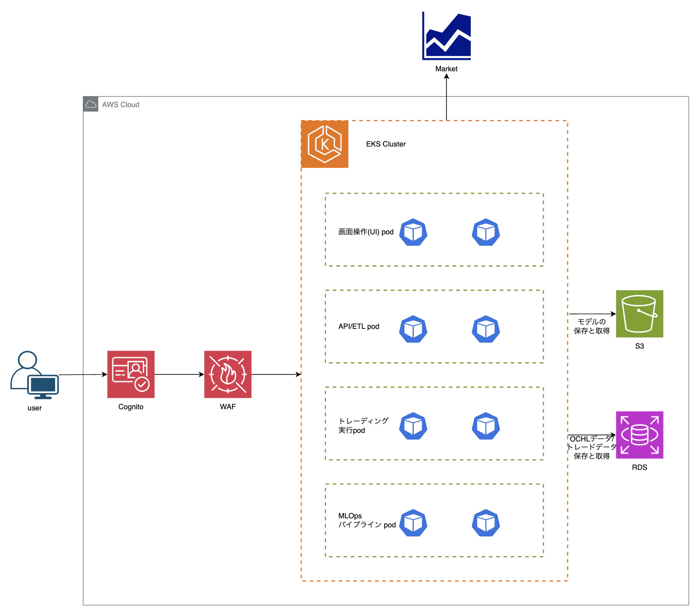Select the "モデルの保存と取得" arrow label
The image size is (700, 616).
coord(592,327)
